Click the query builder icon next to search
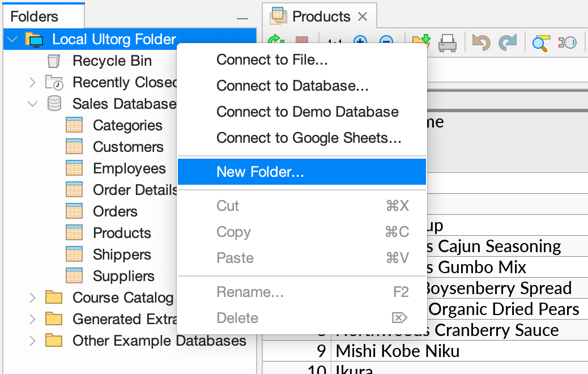This screenshot has height=374, width=588. pos(567,42)
